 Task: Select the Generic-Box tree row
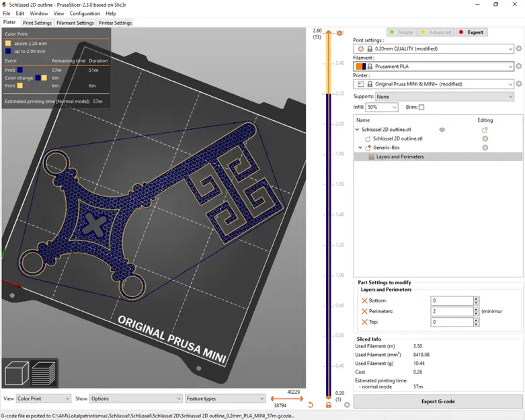[438, 148]
